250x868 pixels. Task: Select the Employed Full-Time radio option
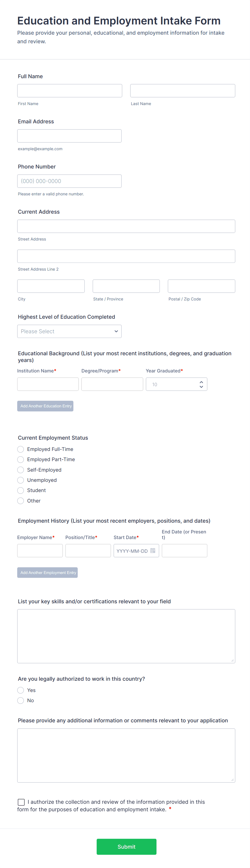coord(20,449)
